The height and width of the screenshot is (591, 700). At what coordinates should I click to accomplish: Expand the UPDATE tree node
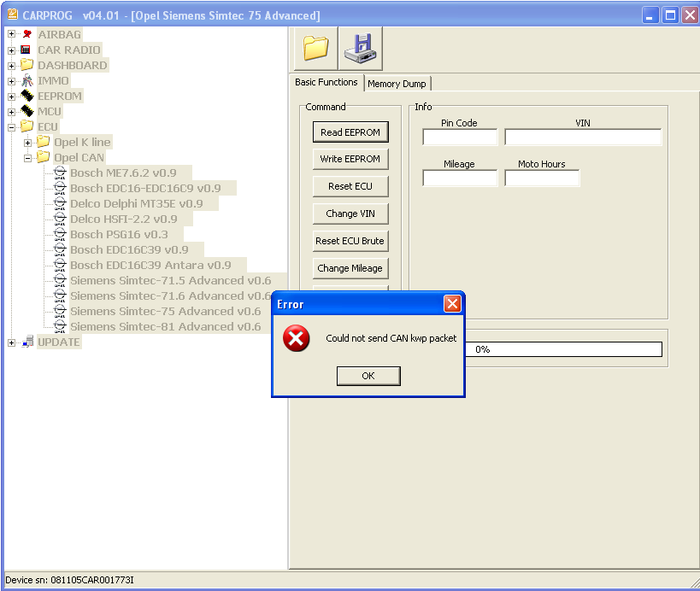pos(12,342)
